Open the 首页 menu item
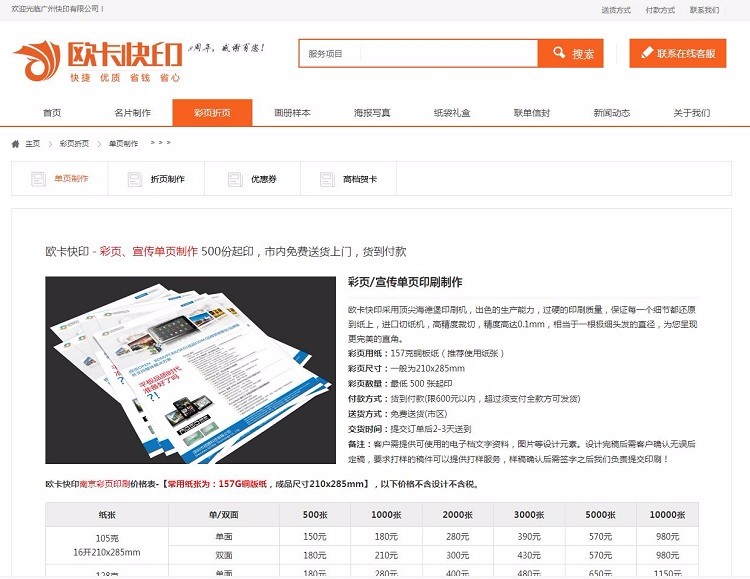The height and width of the screenshot is (579, 750). pyautogui.click(x=52, y=113)
